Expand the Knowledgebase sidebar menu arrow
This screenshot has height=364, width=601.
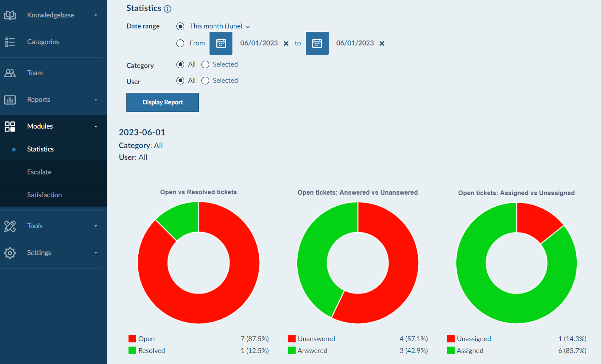96,15
